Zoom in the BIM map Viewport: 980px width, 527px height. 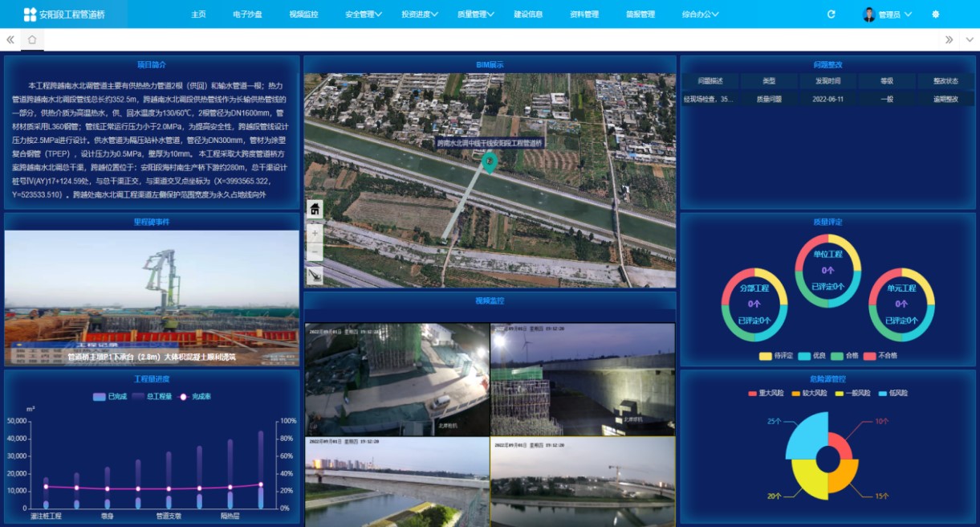pyautogui.click(x=315, y=232)
